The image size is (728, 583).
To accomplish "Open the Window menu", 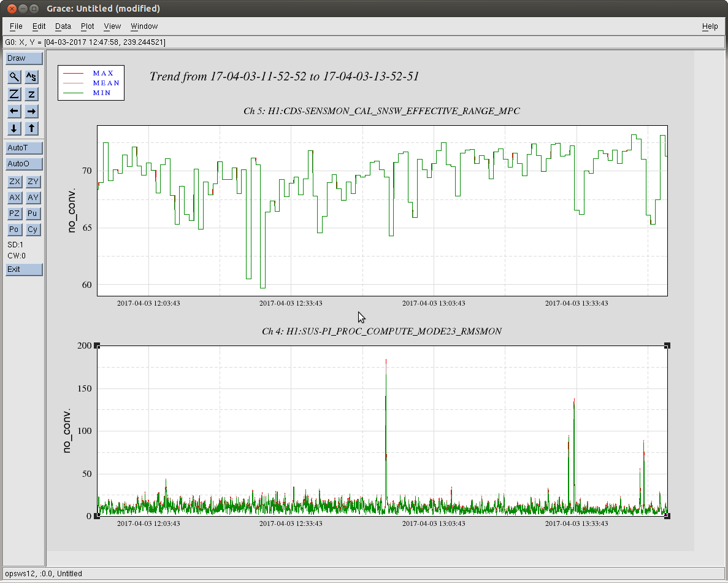I will point(144,26).
